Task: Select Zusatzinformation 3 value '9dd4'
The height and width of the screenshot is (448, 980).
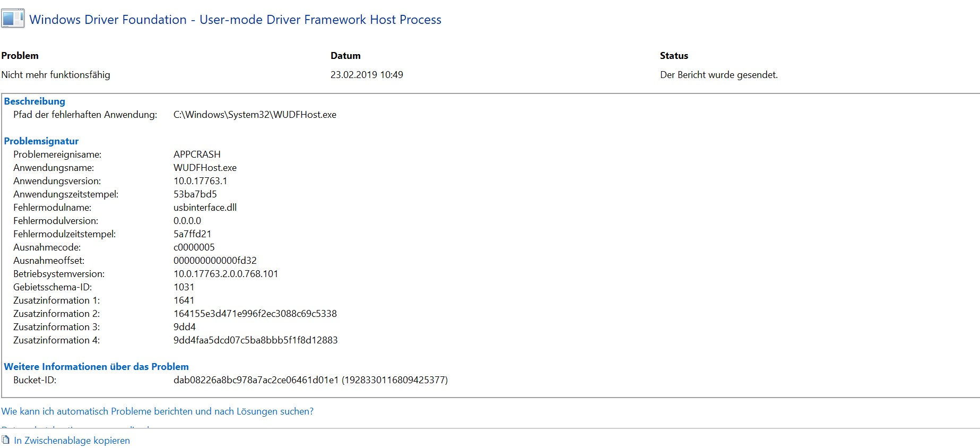Action: [x=185, y=327]
